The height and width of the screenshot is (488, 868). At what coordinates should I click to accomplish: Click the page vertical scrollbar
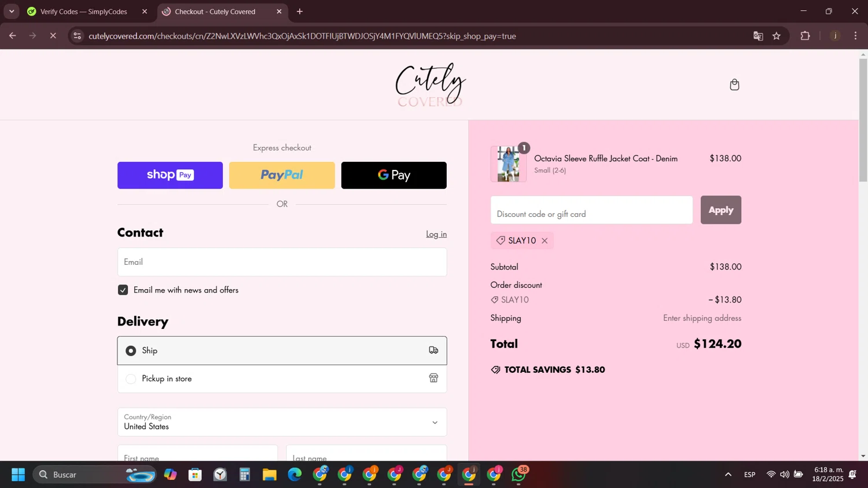(863, 120)
